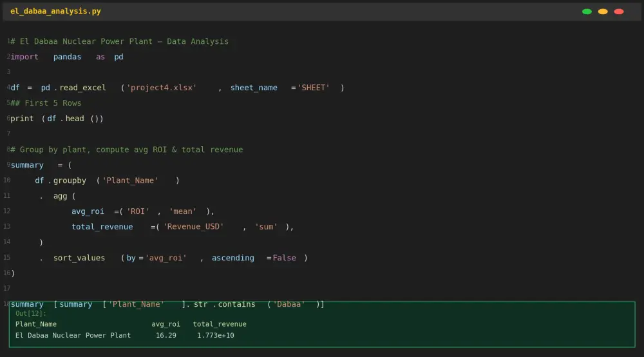Click the 16.29 value in output

166,335
